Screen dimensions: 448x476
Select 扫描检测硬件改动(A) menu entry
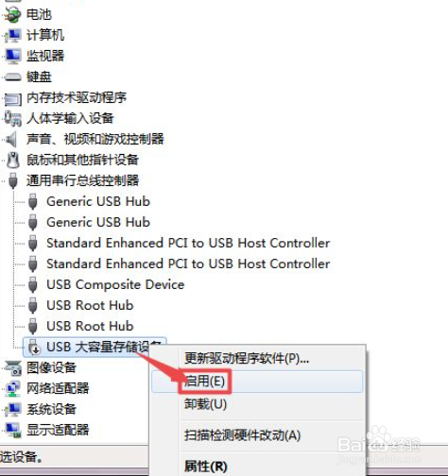coord(242,435)
